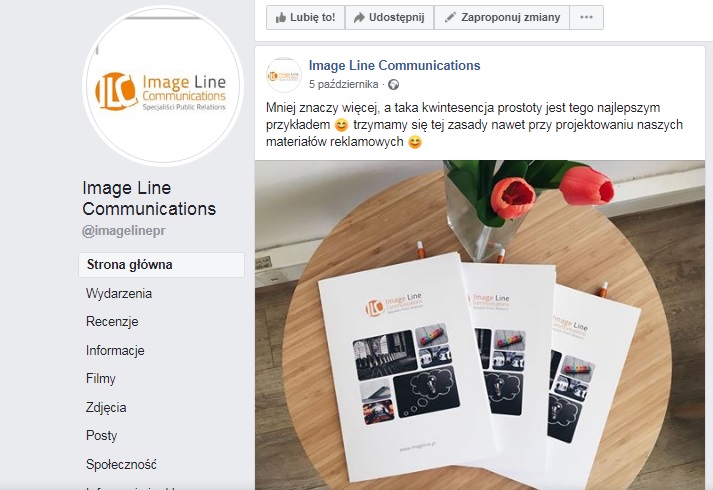Go to the Wydarzenia section
This screenshot has height=490, width=713.
119,294
